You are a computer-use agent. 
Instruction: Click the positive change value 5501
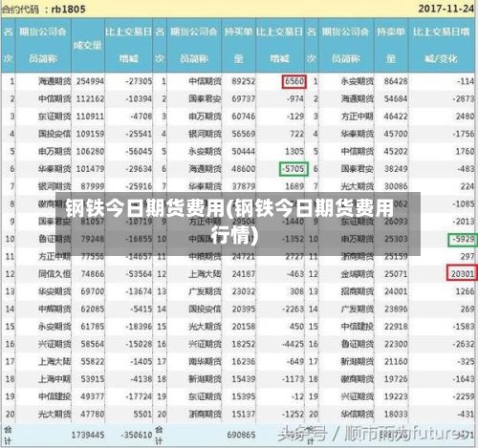[x=142, y=415]
